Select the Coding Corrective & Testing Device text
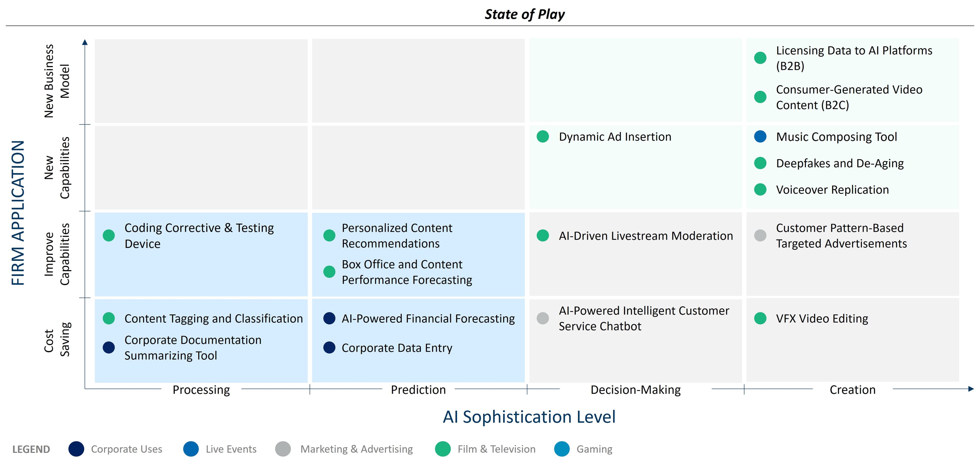 [199, 235]
